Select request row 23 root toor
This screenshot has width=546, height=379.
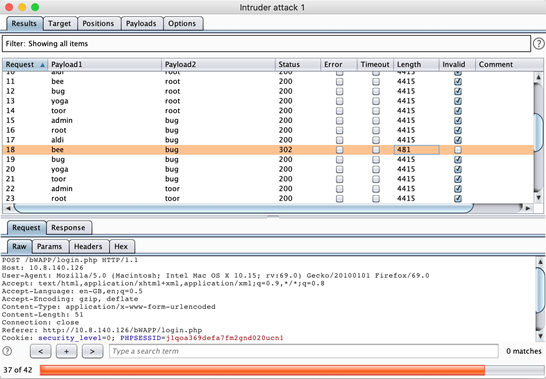pos(268,199)
